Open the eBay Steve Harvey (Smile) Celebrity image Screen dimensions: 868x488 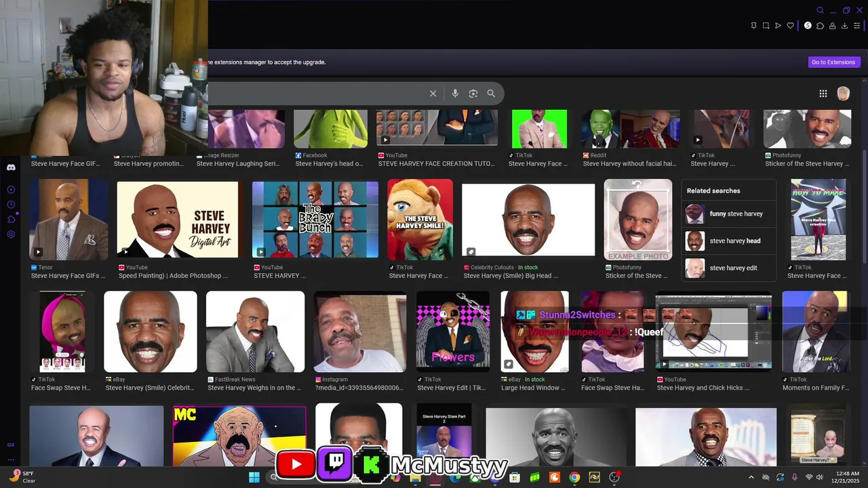151,331
